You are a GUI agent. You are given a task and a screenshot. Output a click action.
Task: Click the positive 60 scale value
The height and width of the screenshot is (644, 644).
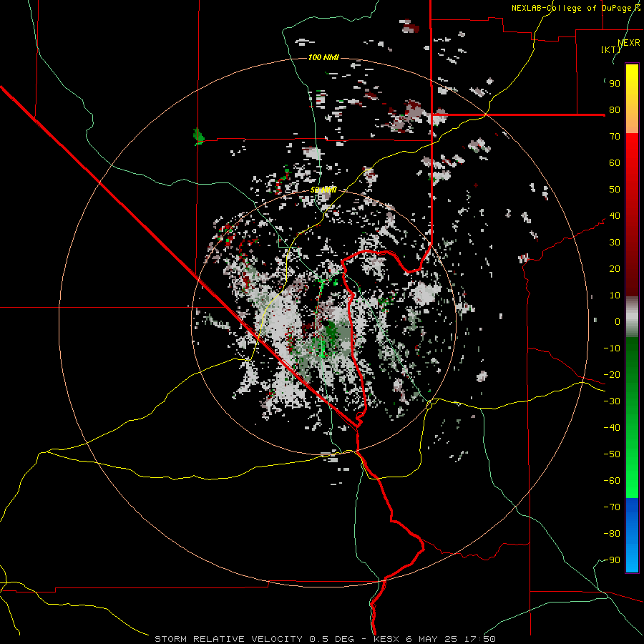click(615, 162)
